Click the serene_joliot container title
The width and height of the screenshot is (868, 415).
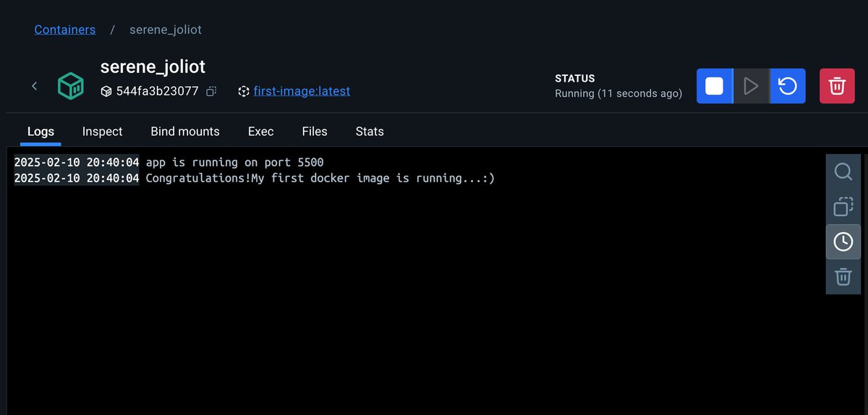coord(153,67)
